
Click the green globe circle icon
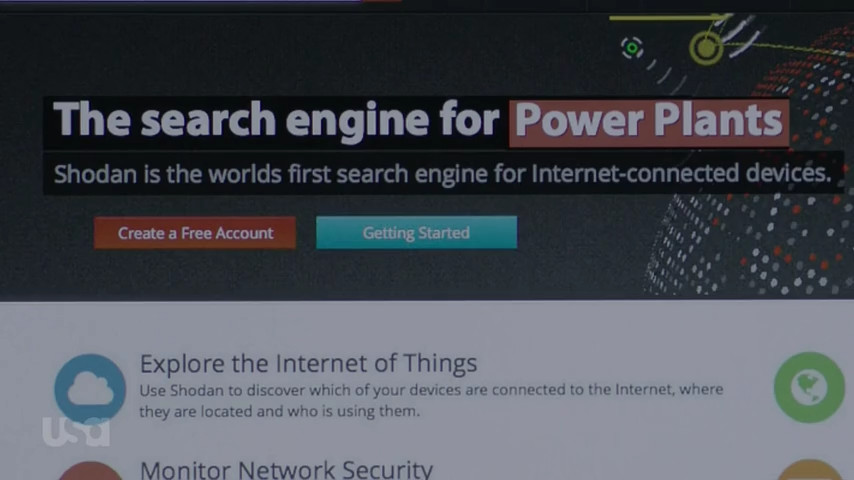[809, 387]
